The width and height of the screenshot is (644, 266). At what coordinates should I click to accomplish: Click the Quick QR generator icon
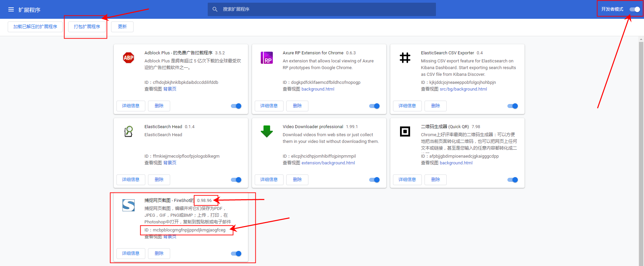(x=405, y=131)
